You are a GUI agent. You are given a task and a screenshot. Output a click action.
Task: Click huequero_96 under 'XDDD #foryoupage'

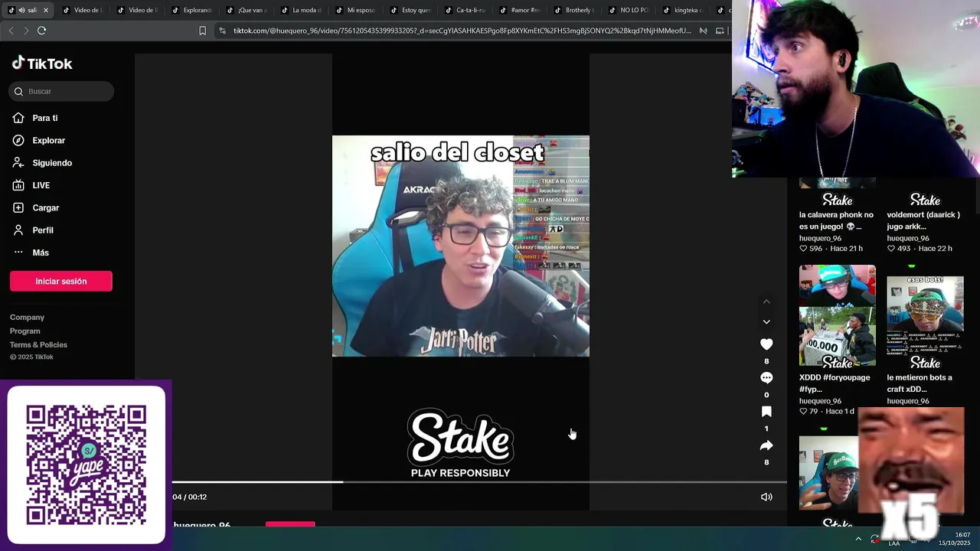(x=820, y=401)
